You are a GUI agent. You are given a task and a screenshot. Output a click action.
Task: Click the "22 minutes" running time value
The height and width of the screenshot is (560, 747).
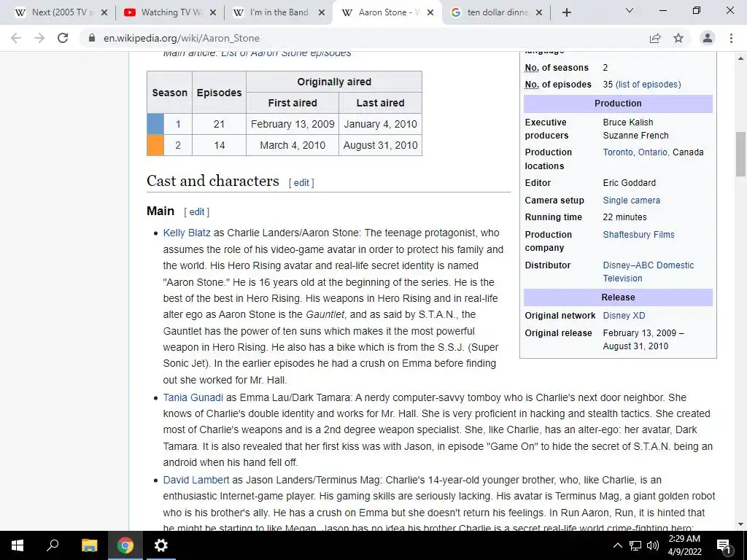click(625, 217)
